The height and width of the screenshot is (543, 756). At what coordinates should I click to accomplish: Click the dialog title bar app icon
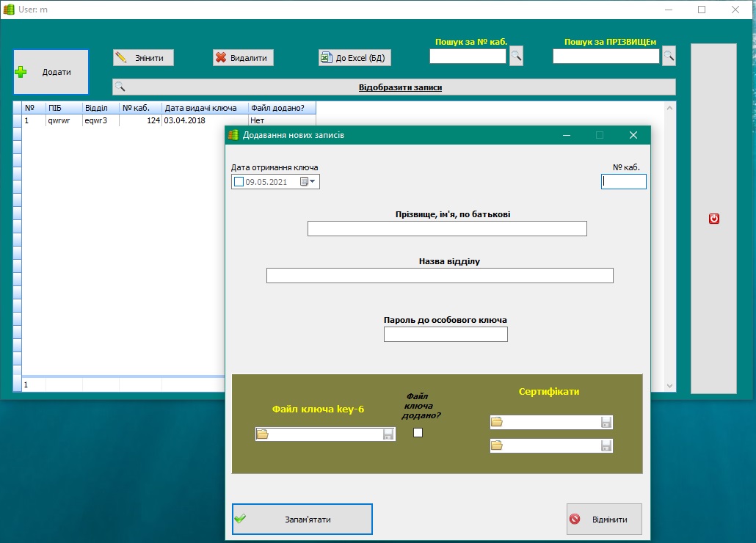(233, 136)
